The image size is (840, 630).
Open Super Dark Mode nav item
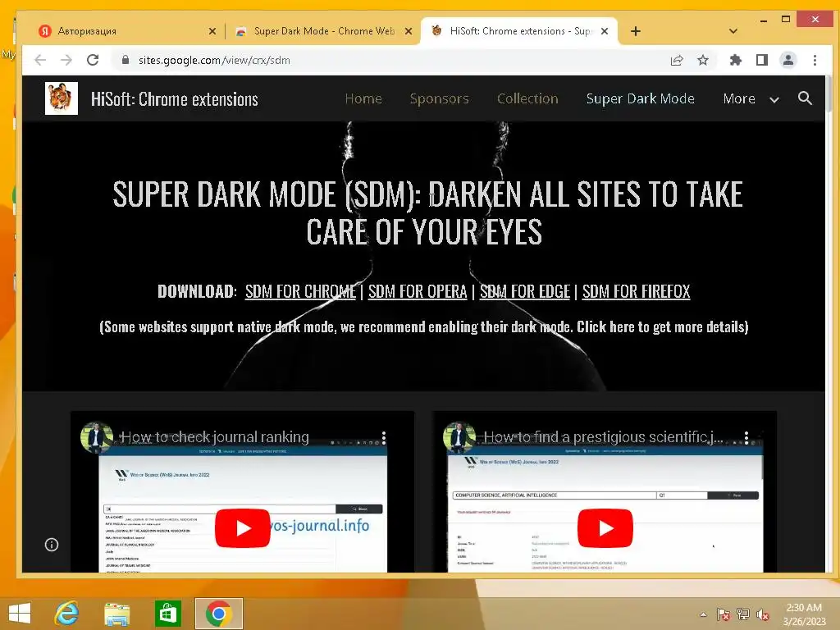point(640,98)
